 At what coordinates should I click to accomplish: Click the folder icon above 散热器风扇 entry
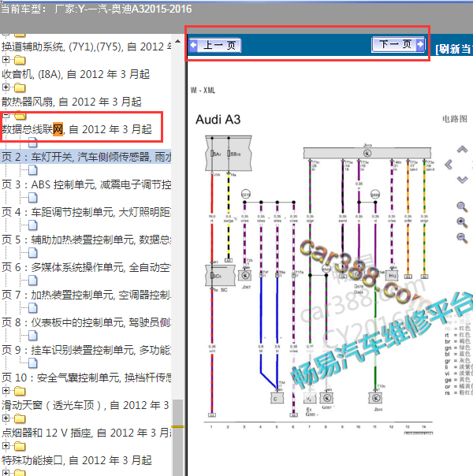(x=20, y=87)
